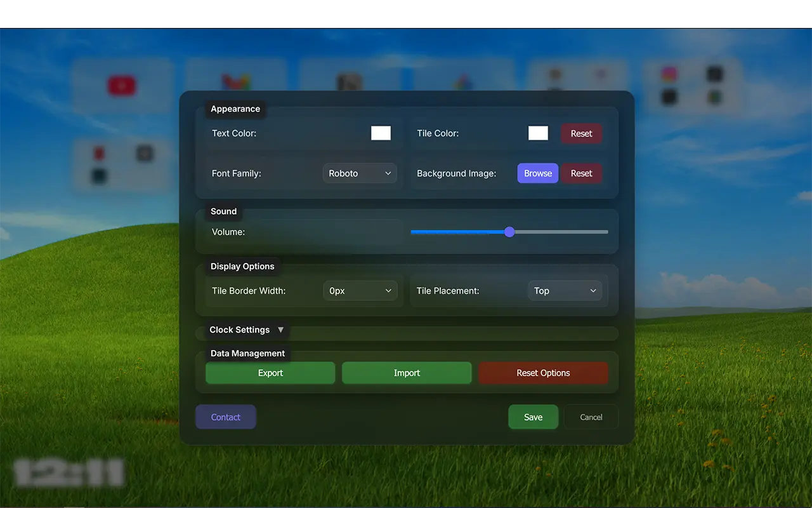Import settings data

(407, 373)
